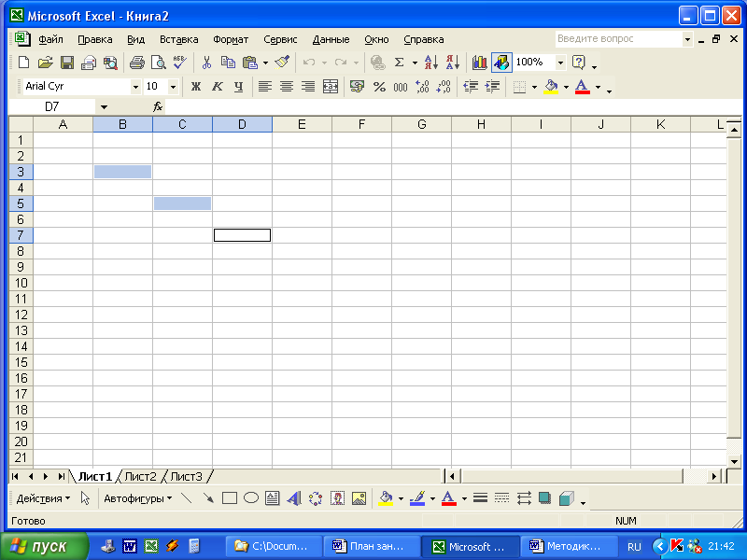Decrease the cell indent
This screenshot has height=560, width=747.
tap(471, 87)
